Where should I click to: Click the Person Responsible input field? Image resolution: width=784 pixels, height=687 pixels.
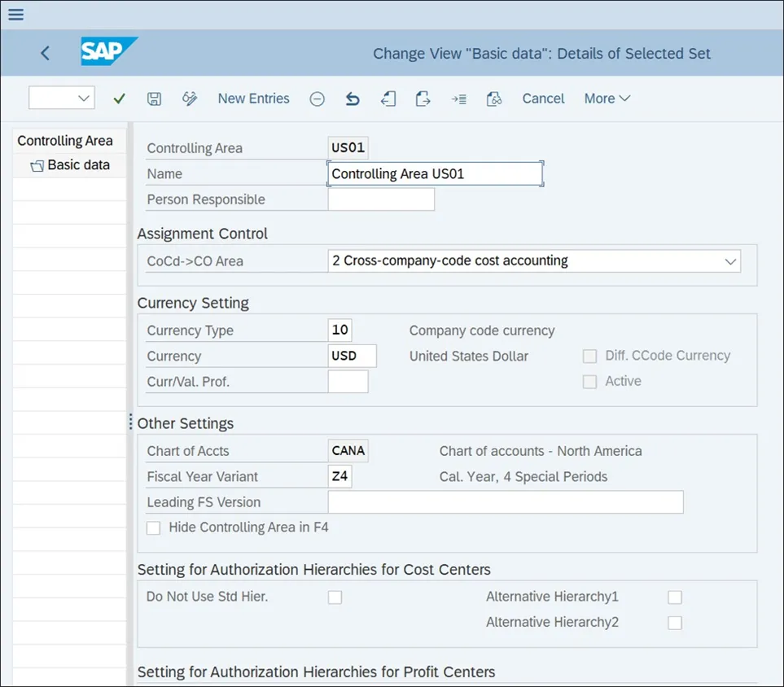pos(381,199)
